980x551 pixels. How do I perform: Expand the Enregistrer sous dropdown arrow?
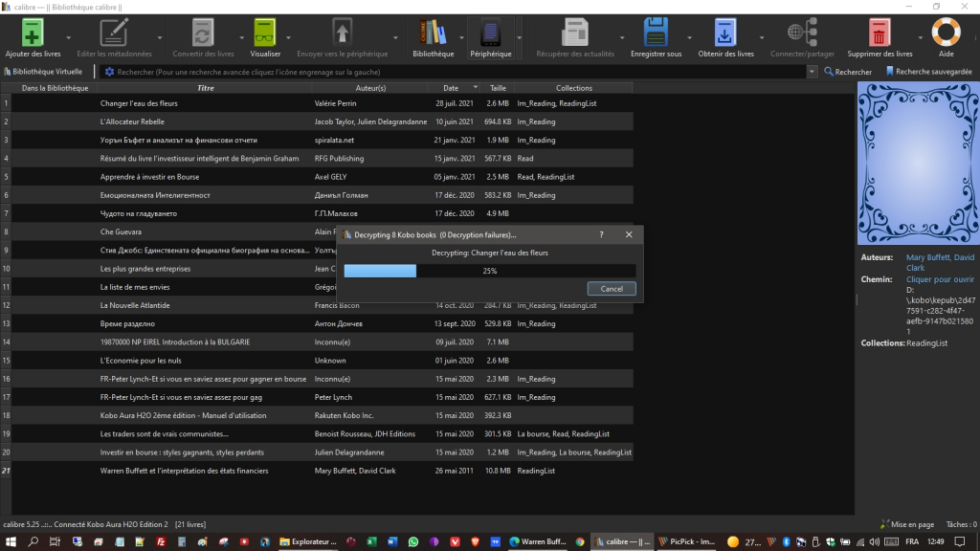tap(689, 37)
